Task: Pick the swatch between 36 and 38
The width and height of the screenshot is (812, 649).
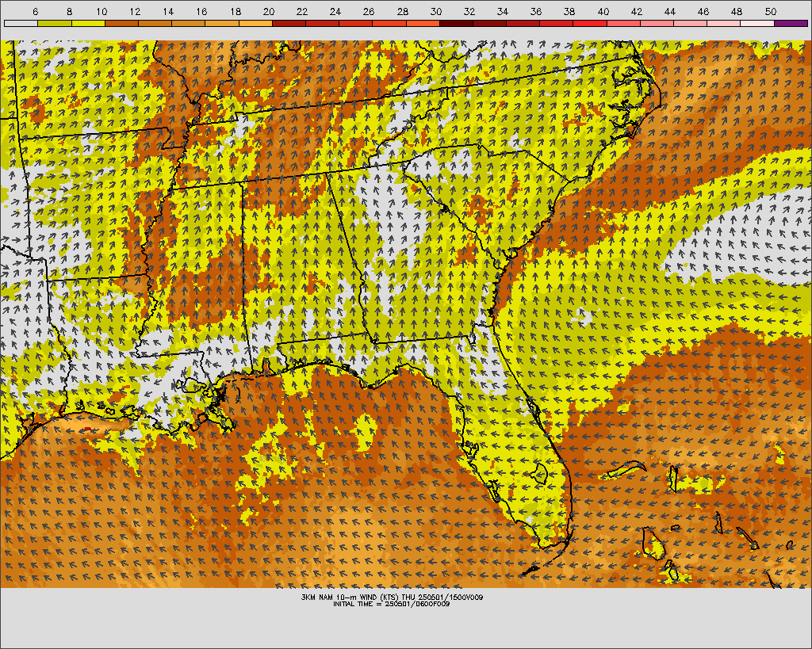Action: click(x=557, y=23)
